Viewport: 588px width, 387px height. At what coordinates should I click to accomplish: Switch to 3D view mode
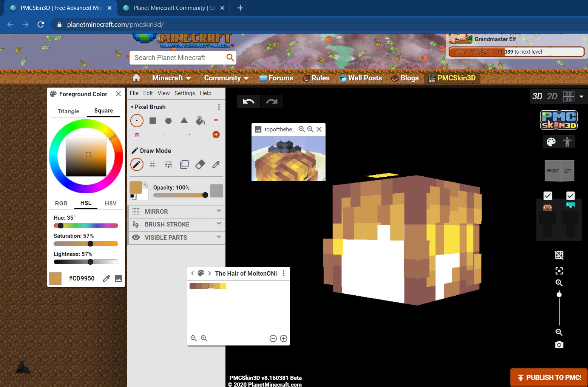537,96
